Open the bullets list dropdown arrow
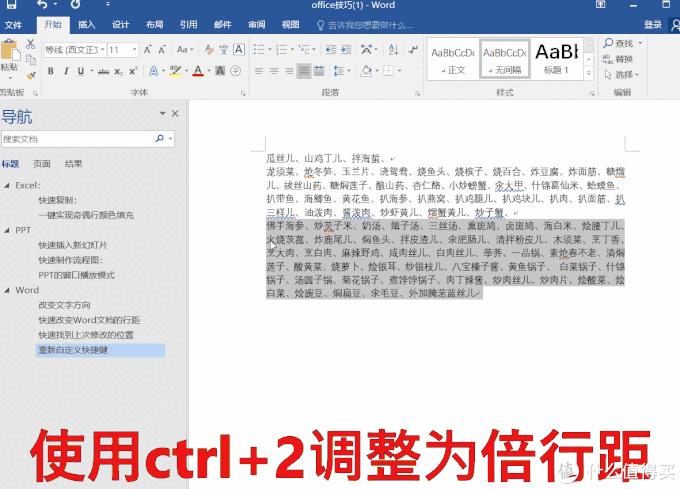 [270, 50]
